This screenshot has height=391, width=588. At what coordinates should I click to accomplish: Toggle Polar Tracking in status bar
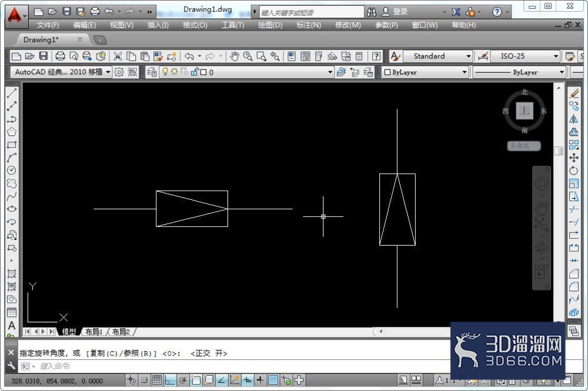183,380
